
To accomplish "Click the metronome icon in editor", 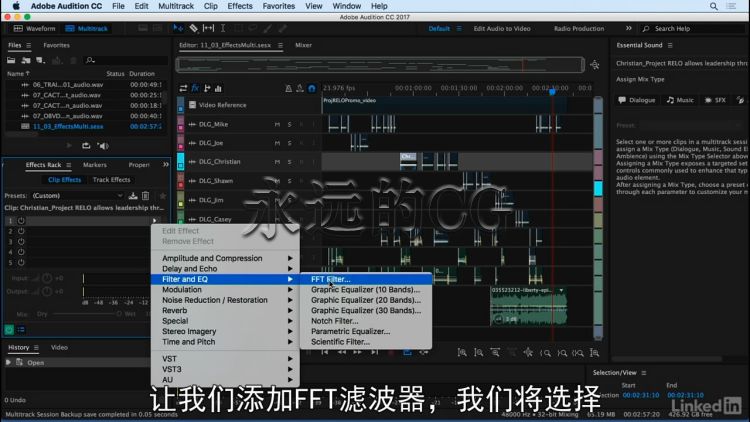I will pyautogui.click(x=288, y=88).
